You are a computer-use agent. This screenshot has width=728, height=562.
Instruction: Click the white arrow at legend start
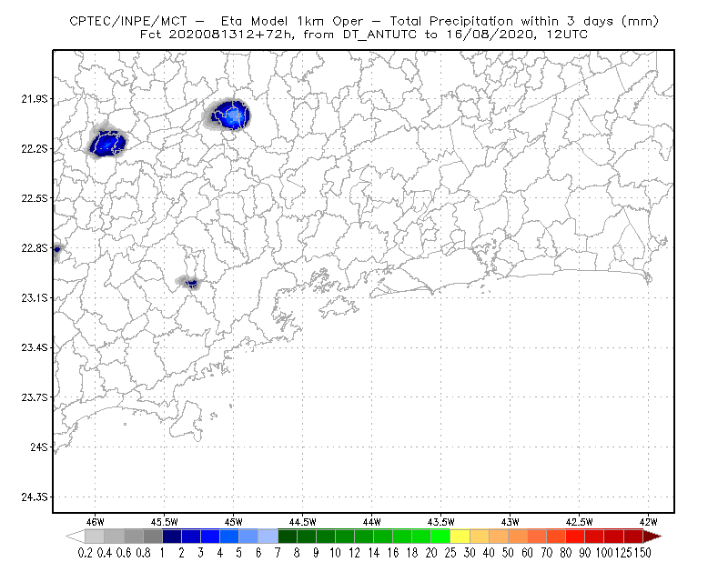[76, 537]
